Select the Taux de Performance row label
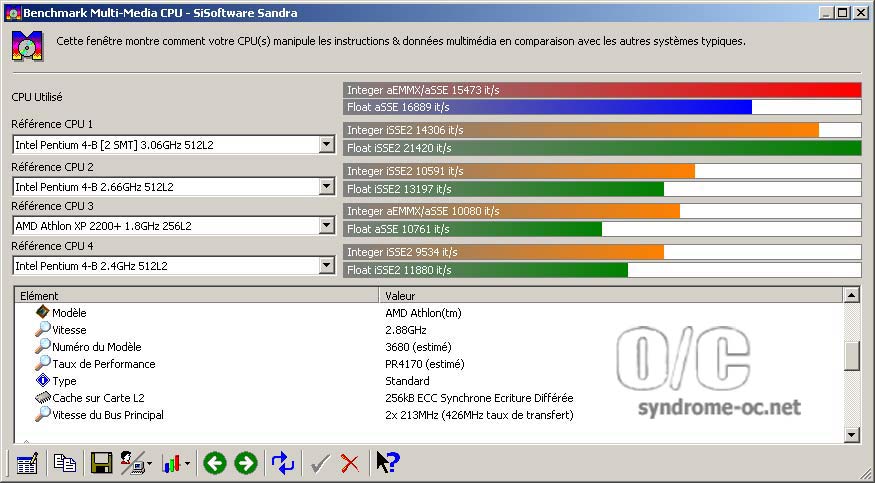Viewport: 875px width, 483px height. pyautogui.click(x=104, y=364)
